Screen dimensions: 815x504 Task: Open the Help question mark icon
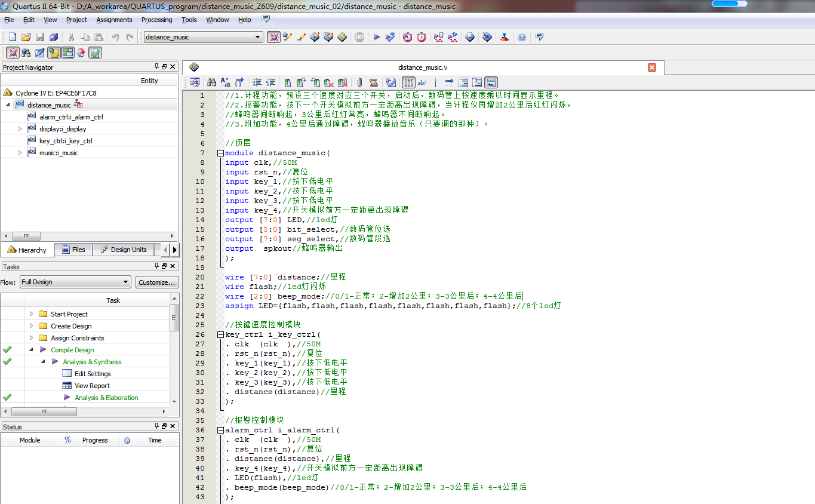coord(522,37)
